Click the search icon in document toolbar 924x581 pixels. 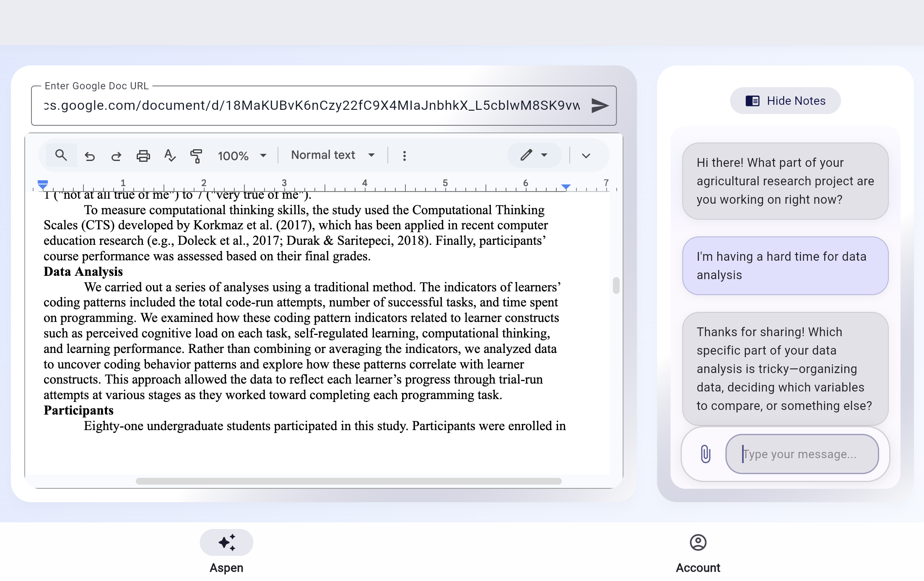point(61,156)
